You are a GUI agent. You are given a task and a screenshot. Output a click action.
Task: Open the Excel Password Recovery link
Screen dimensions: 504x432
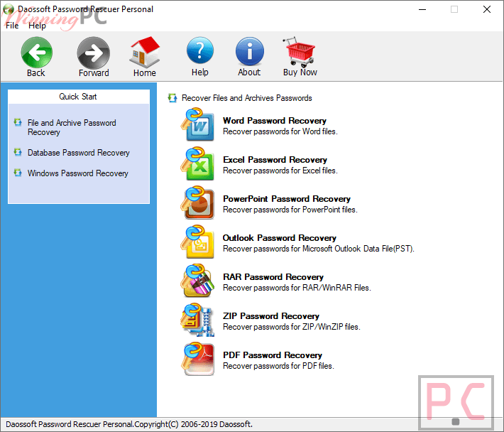(x=275, y=160)
